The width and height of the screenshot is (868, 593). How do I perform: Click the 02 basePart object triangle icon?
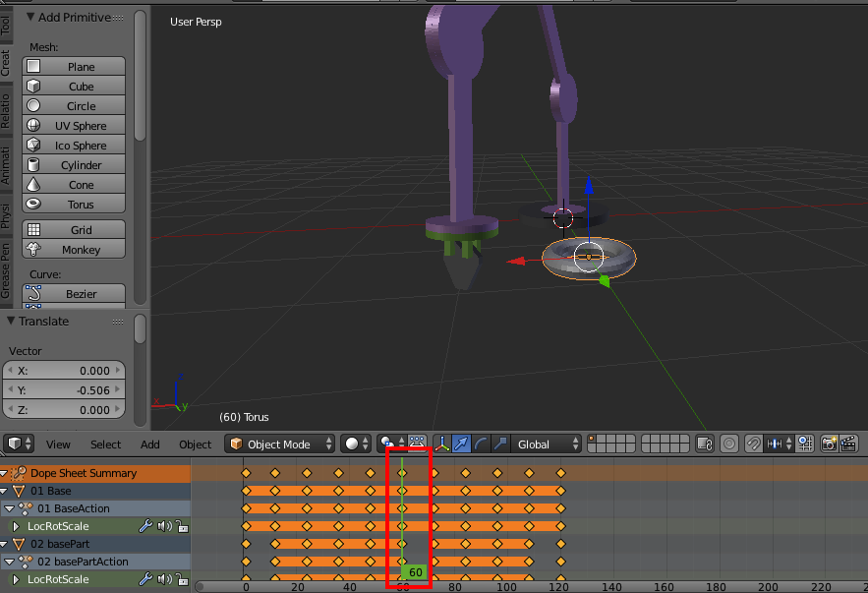pyautogui.click(x=19, y=544)
